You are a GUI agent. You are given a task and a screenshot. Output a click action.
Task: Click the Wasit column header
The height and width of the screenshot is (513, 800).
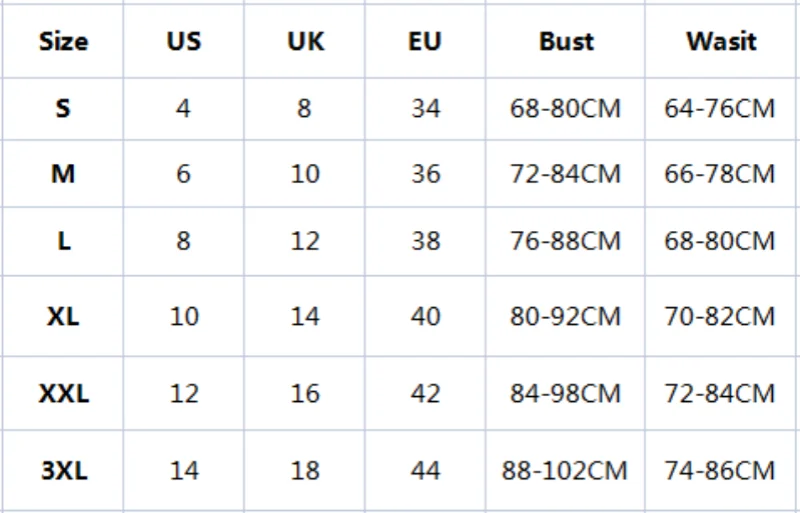point(720,42)
